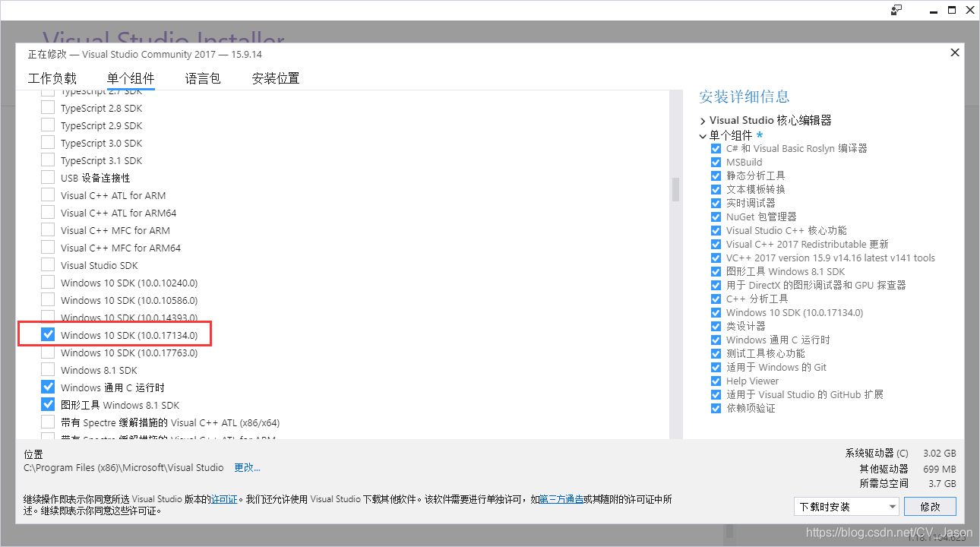980x547 pixels.
Task: Uncheck 实时调试器 in install details
Action: pos(716,204)
